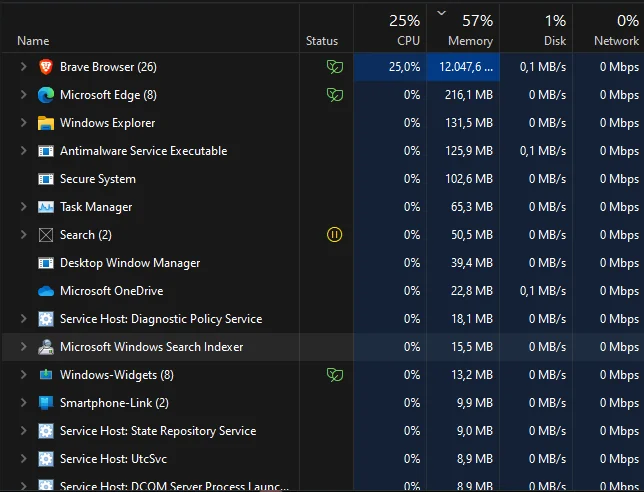Click Search Indexer's 15,5 MB memory value
Viewport: 644px width, 492px height.
tap(472, 347)
